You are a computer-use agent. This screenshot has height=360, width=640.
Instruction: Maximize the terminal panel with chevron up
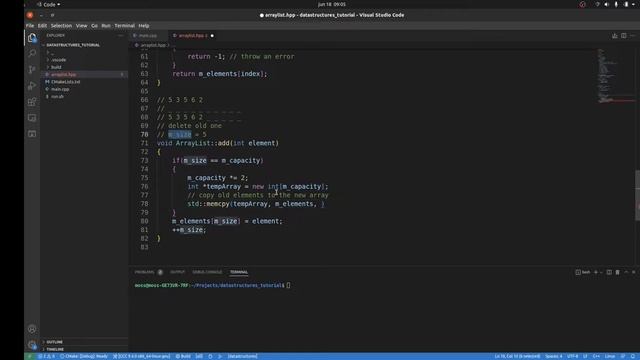(x=626, y=272)
